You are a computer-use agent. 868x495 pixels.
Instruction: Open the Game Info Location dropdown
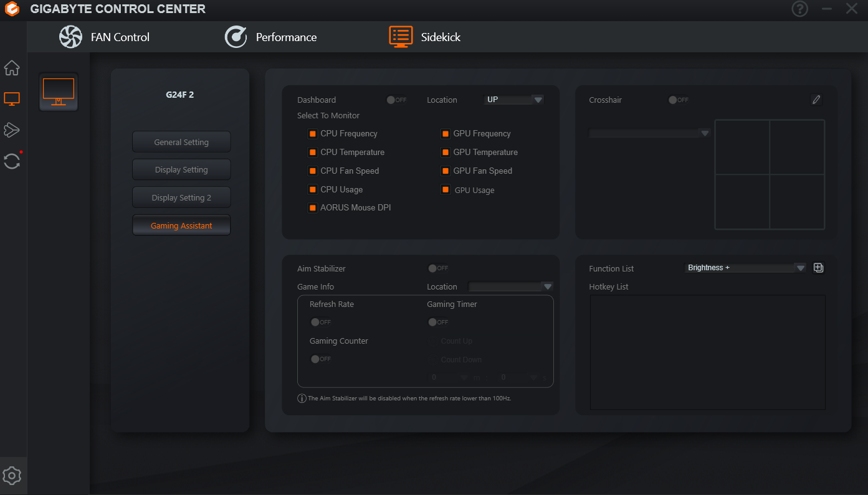click(x=511, y=286)
